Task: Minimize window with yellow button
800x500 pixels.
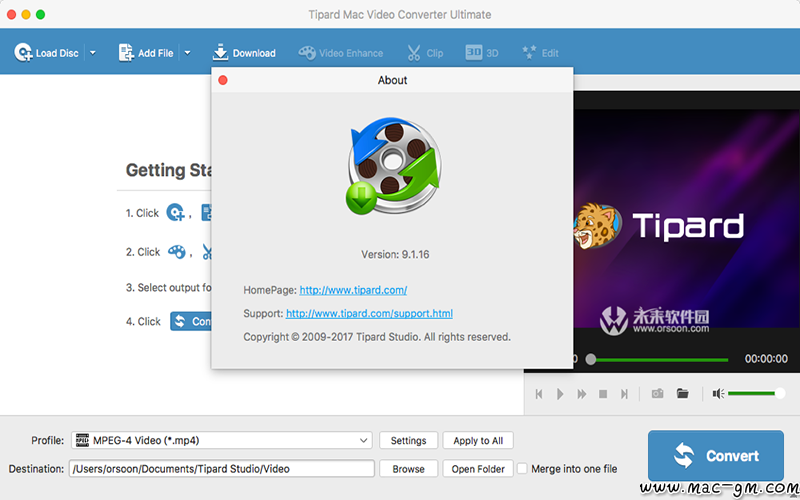Action: [x=26, y=14]
